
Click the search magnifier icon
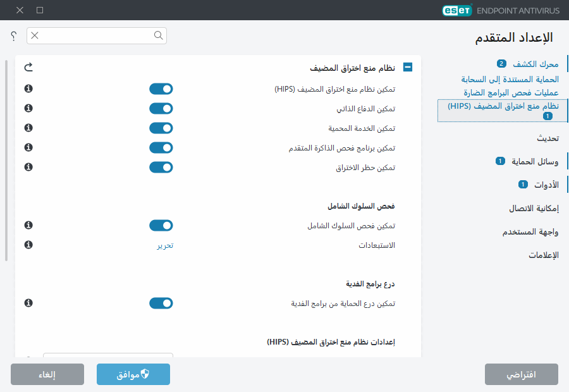click(158, 36)
